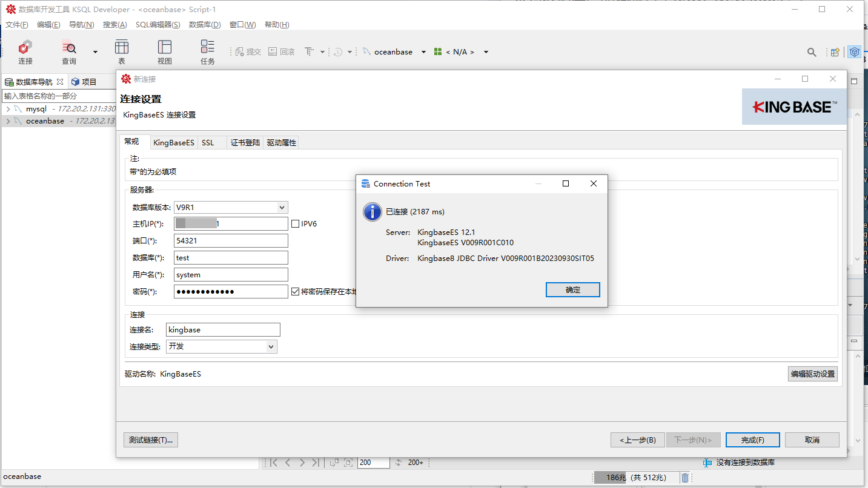
Task: Uncheck the save password locally checkbox
Action: tap(296, 292)
